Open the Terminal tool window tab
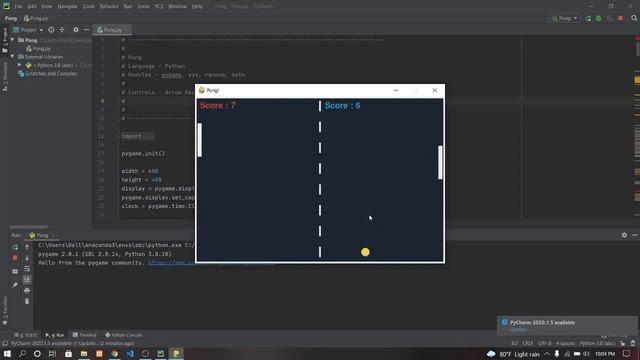The image size is (640, 360). click(84, 335)
